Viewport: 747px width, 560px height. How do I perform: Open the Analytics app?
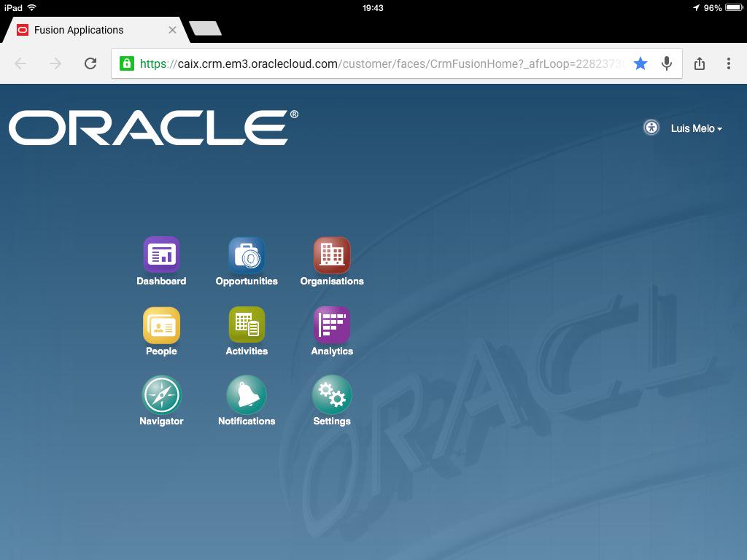point(332,324)
